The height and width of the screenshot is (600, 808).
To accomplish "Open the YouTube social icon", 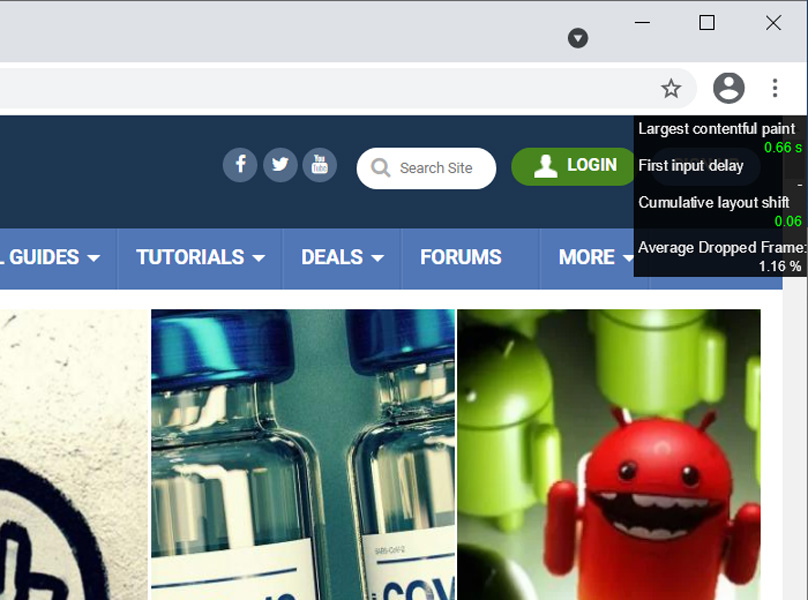I will 319,165.
